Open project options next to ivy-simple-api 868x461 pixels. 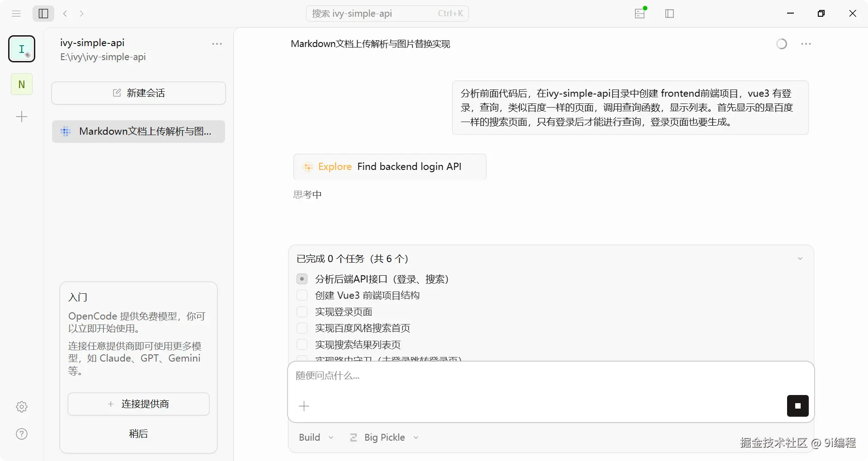[x=217, y=44]
